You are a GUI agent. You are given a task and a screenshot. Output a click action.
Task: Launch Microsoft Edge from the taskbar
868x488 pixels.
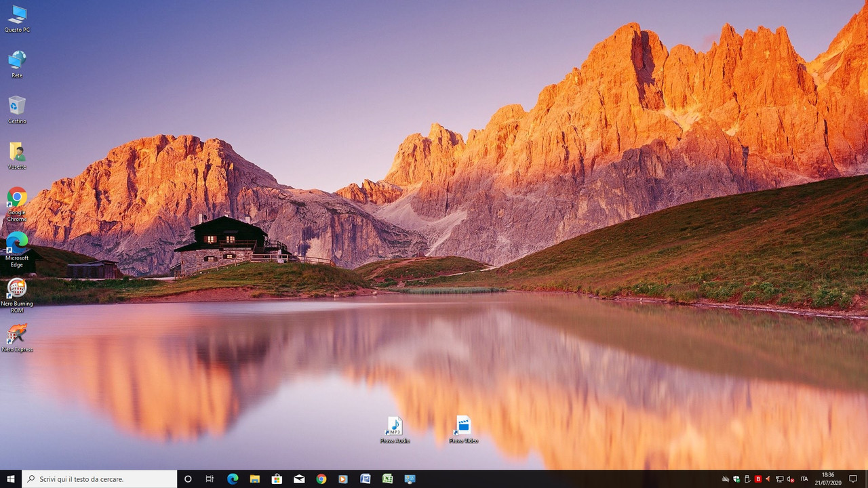233,479
